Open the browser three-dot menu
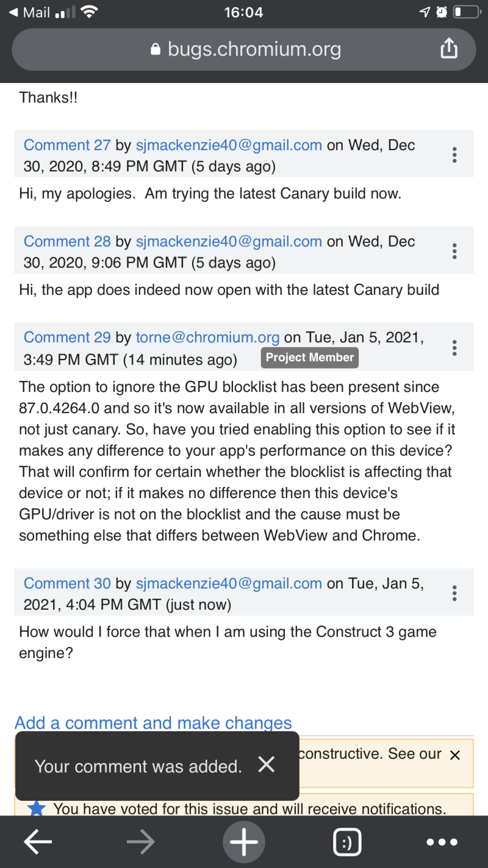488x868 pixels. point(442,842)
